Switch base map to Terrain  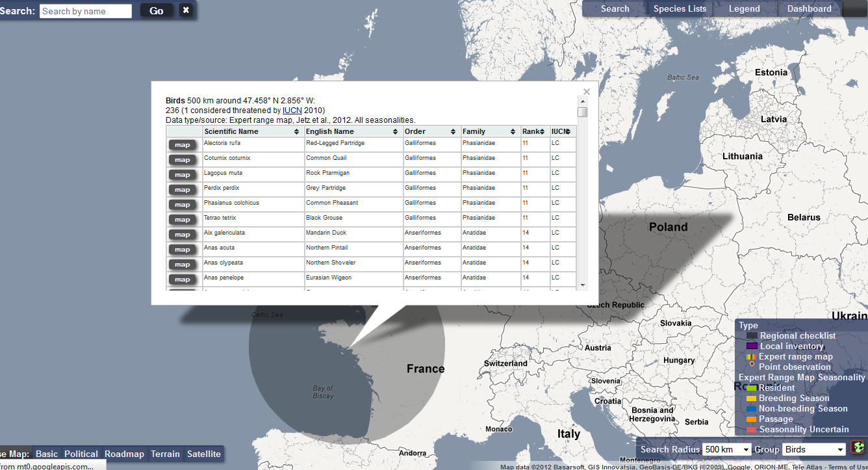click(165, 454)
